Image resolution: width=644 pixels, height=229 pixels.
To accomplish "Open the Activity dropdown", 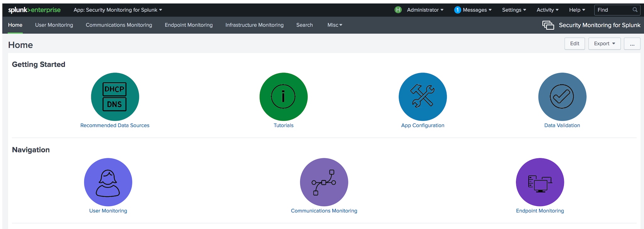I will pos(547,10).
